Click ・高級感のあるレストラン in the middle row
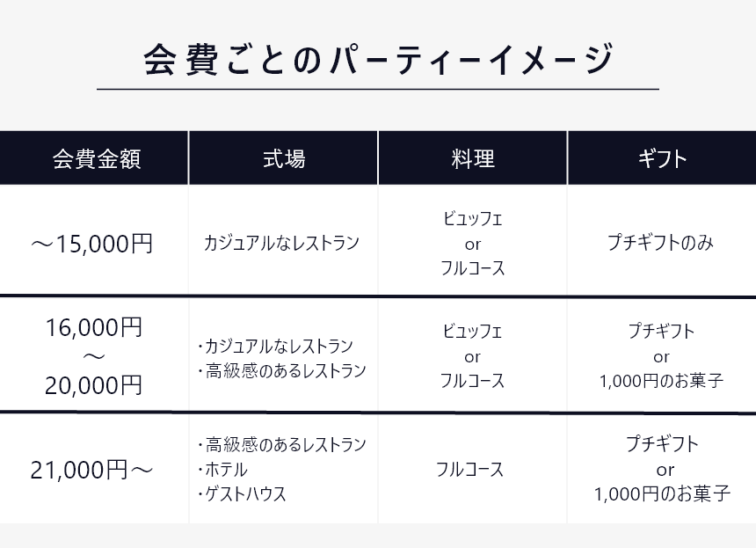756x548 pixels. pos(281,371)
